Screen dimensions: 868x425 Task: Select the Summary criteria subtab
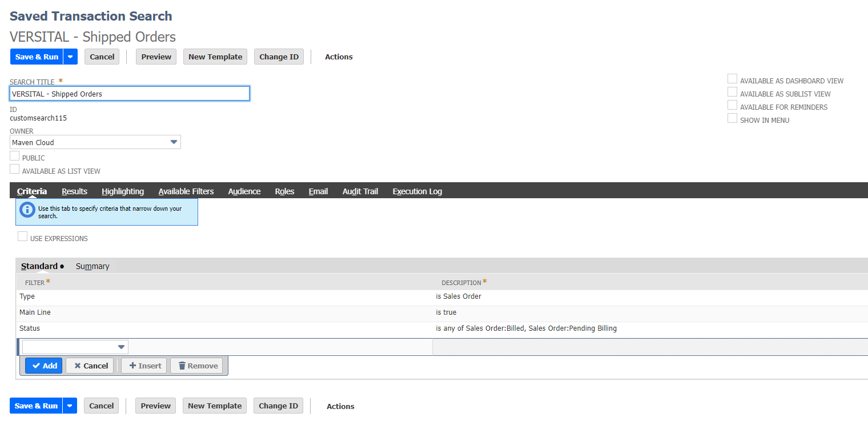[x=93, y=266]
